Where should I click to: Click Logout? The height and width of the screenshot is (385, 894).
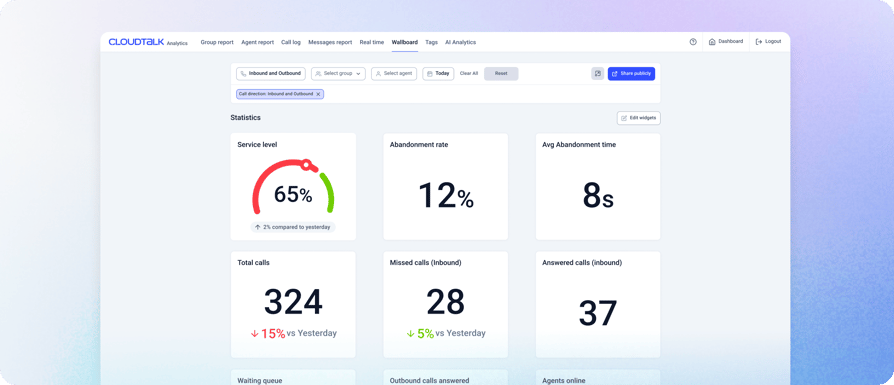tap(768, 42)
